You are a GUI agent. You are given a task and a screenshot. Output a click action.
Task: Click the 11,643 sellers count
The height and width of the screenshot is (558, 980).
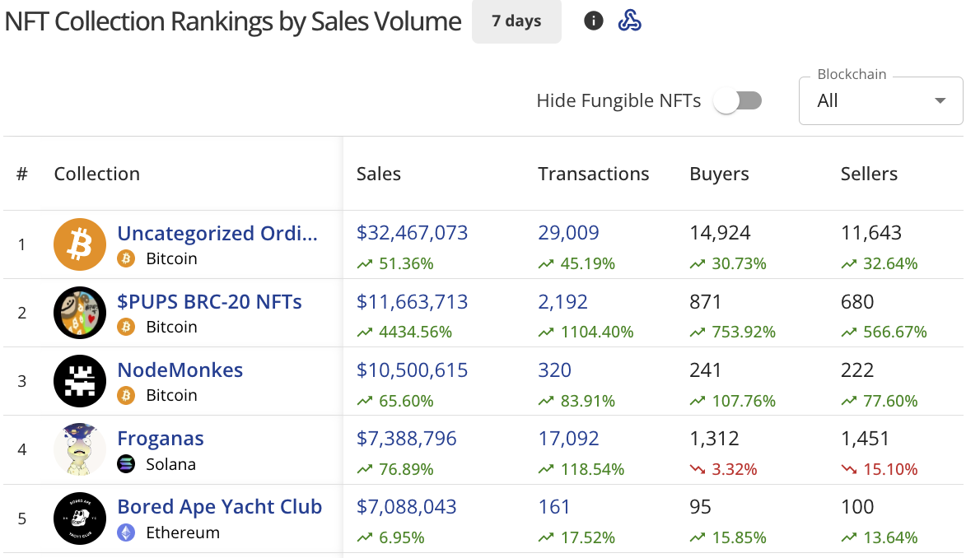tap(871, 233)
